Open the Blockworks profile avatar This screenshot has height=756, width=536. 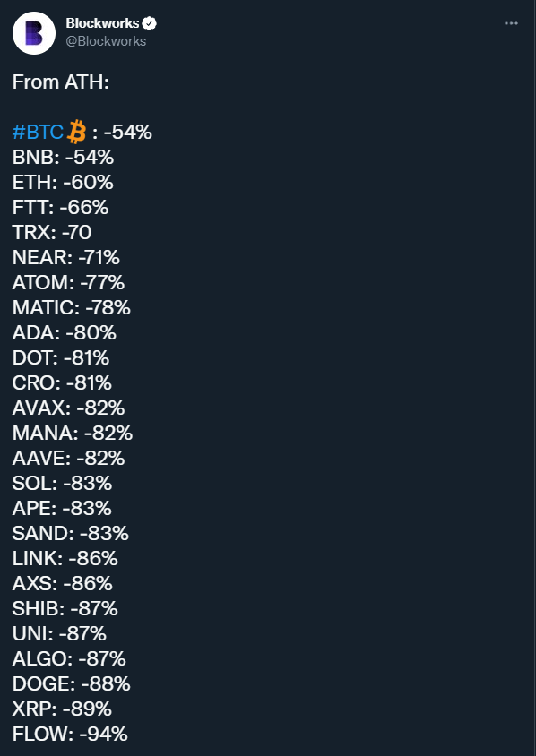[34, 33]
